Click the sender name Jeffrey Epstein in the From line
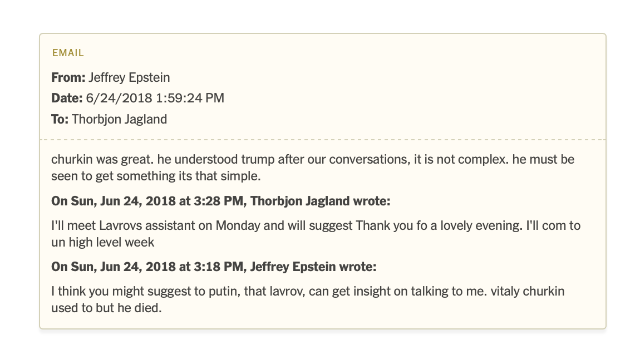This screenshot has width=640, height=364. pos(129,77)
